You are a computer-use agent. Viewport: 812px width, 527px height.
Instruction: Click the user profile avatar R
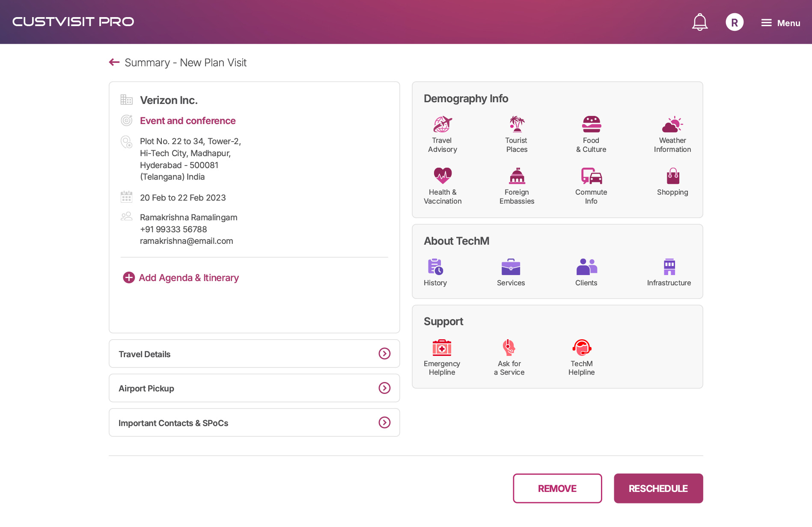click(x=734, y=22)
